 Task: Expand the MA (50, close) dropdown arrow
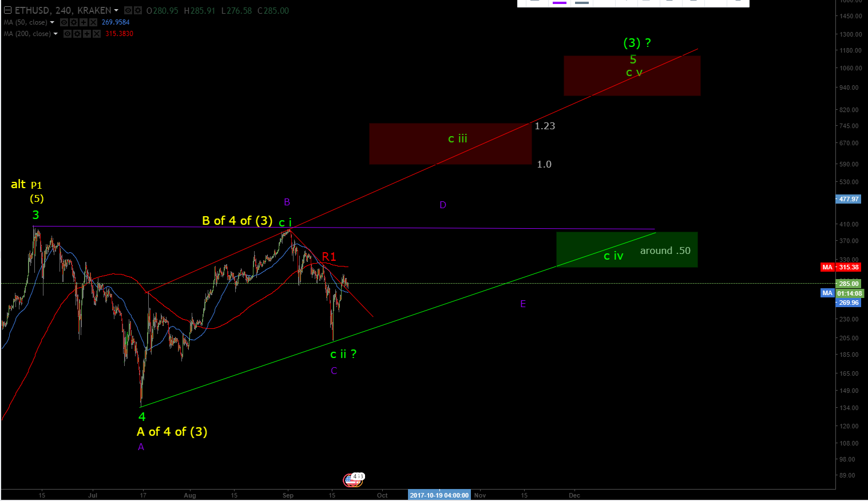52,22
